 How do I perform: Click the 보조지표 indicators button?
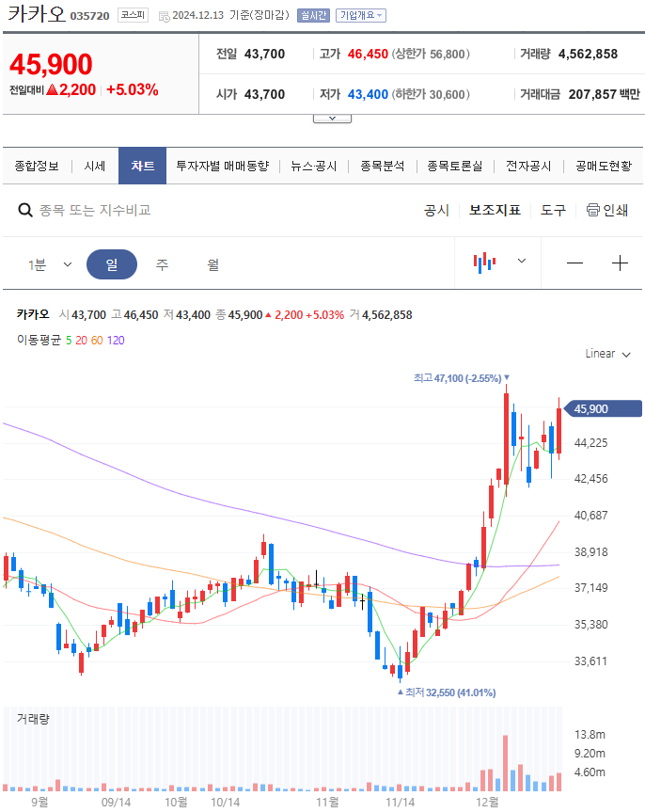coord(495,210)
